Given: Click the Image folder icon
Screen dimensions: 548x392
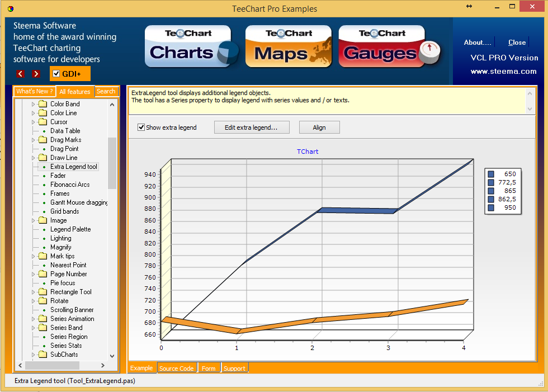Looking at the screenshot, I should coord(42,220).
